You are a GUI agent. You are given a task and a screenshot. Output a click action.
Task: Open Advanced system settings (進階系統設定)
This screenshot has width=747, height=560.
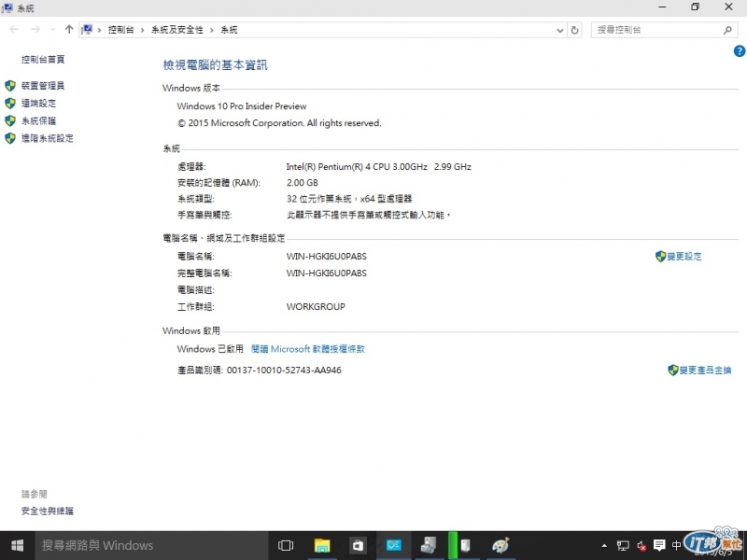coord(48,138)
